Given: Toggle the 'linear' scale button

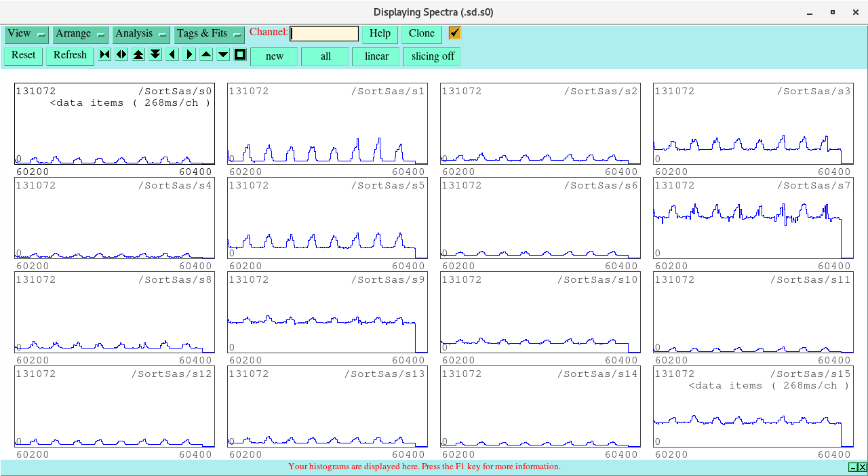Looking at the screenshot, I should tap(376, 56).
